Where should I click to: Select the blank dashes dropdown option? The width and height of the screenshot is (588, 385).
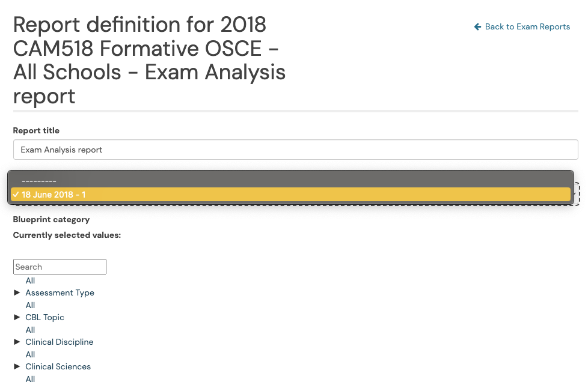coord(290,181)
